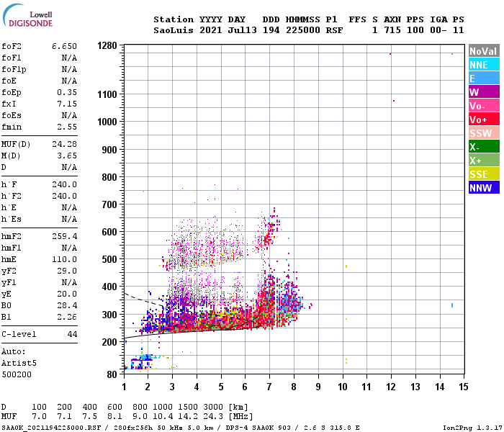
Task: Click the h`F value 240.0
Action: click(x=64, y=184)
